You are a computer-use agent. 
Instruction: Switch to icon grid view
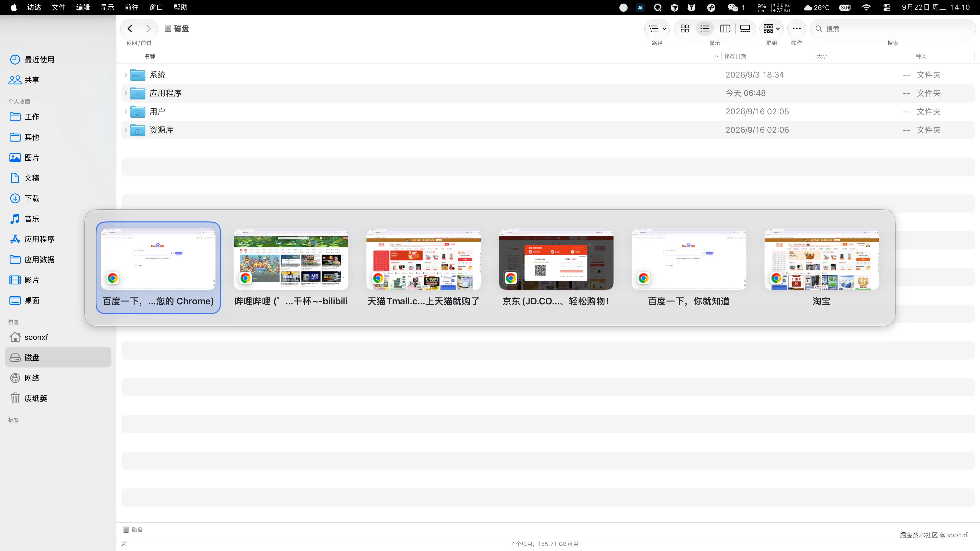(685, 29)
